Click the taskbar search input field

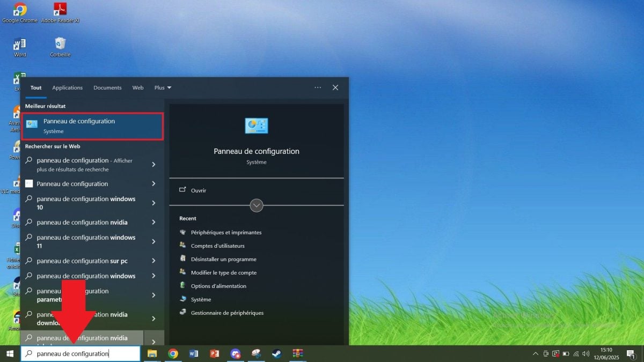pyautogui.click(x=80, y=353)
